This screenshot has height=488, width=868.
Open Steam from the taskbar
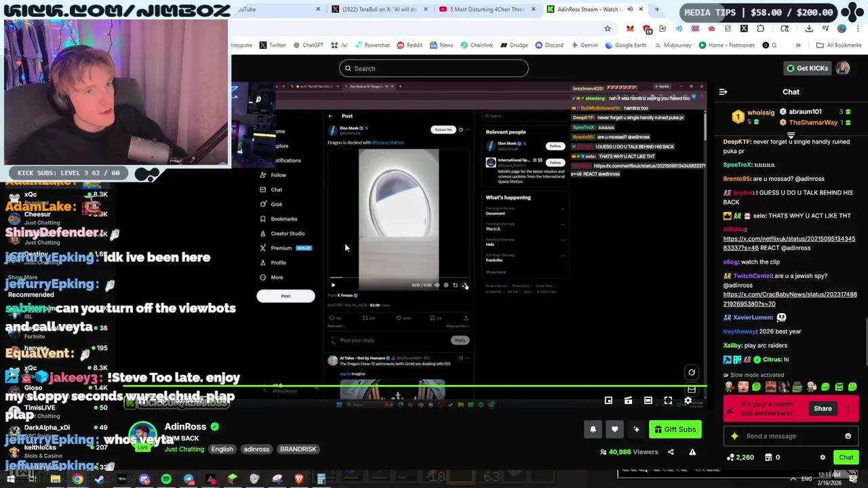pos(100,479)
